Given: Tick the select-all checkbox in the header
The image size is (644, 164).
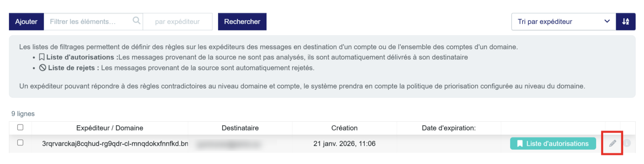Looking at the screenshot, I should (x=20, y=127).
